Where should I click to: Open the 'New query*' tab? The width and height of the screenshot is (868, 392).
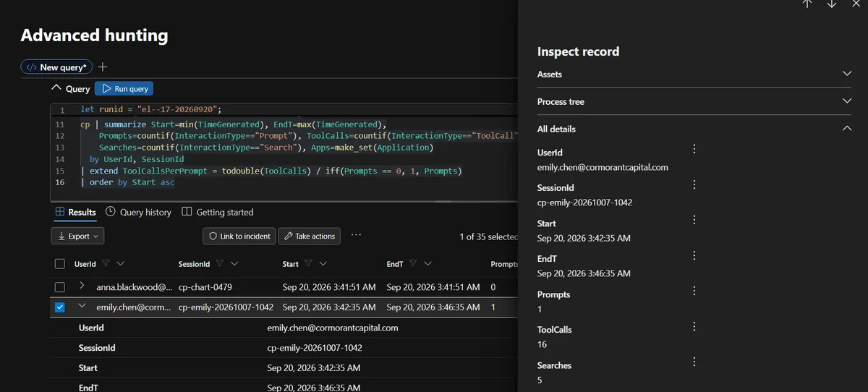(56, 67)
